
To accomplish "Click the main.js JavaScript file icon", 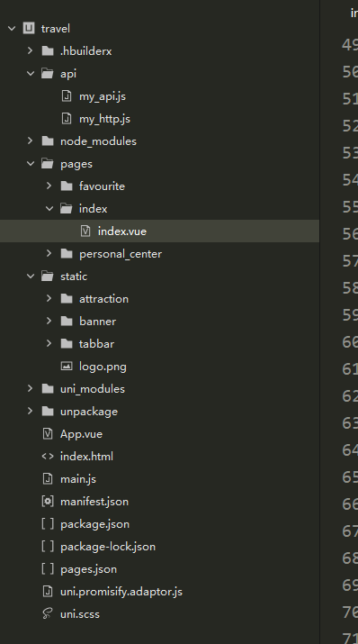I will point(48,479).
